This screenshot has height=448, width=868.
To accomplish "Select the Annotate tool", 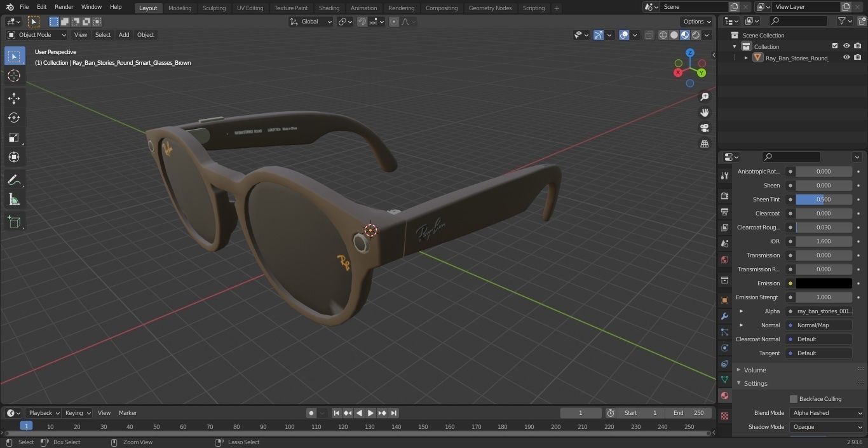I will point(14,180).
